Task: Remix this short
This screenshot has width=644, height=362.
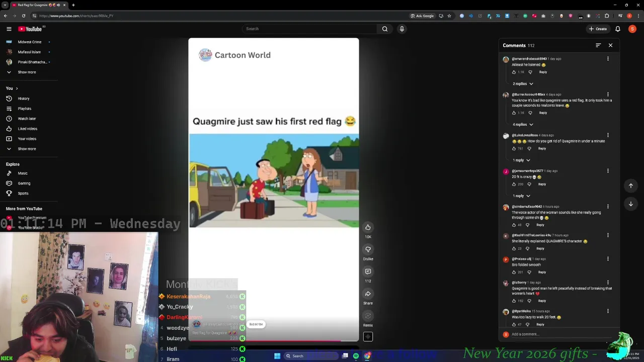Action: click(x=368, y=316)
